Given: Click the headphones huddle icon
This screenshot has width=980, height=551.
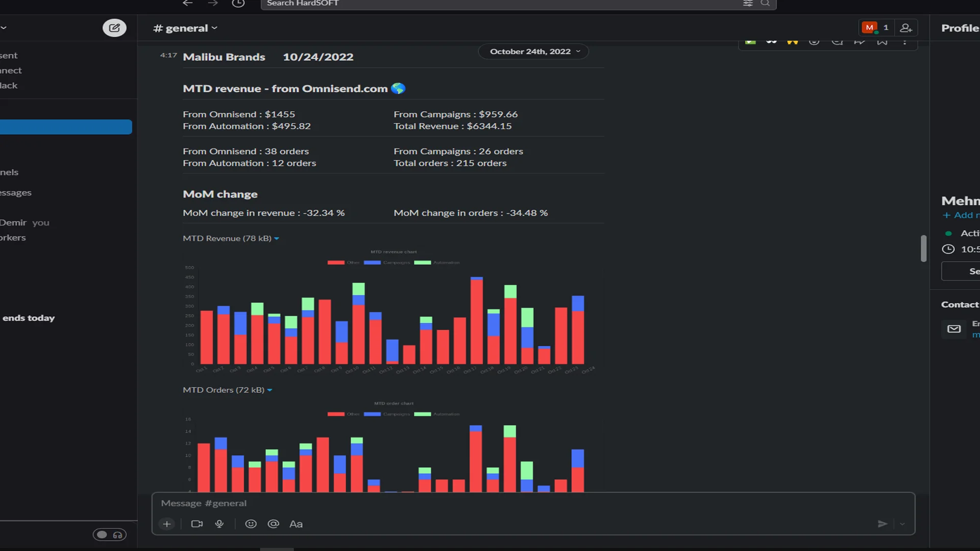Looking at the screenshot, I should [x=118, y=535].
